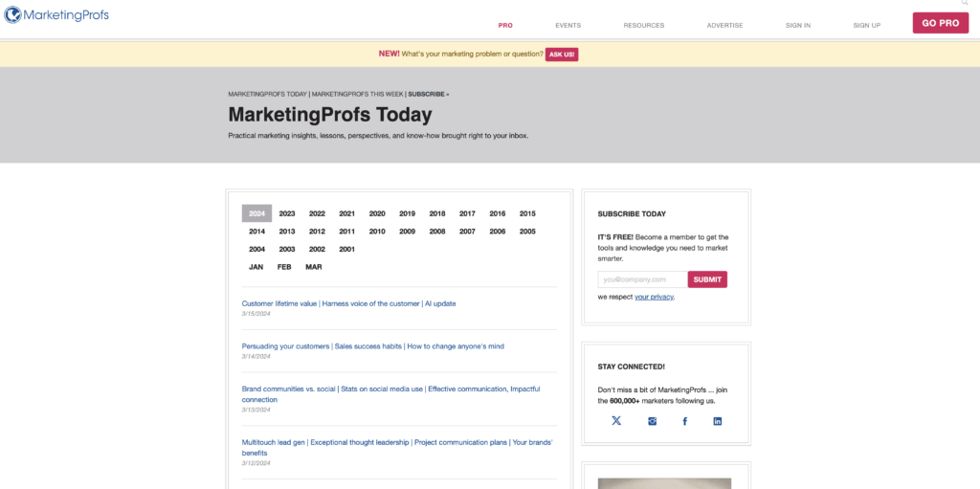Screen dimensions: 980x489
Task: Open the RESOURCES menu item
Action: click(644, 26)
